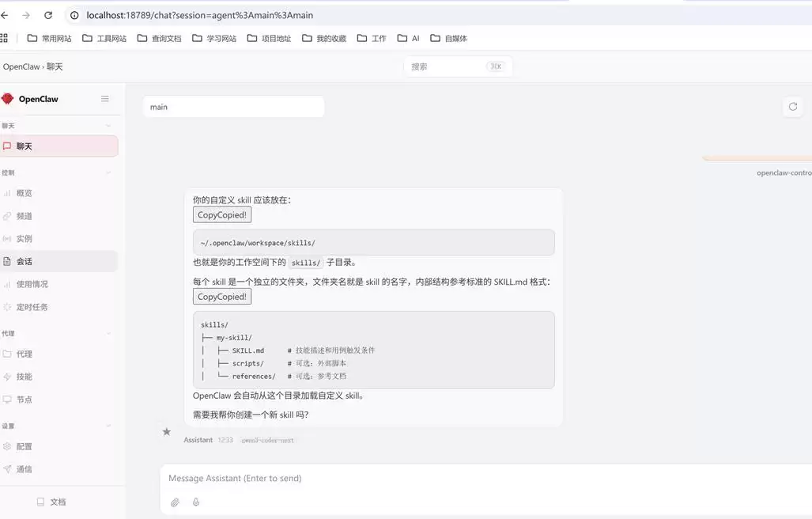
Task: Click the OpenClaw red logo icon
Action: (x=8, y=99)
